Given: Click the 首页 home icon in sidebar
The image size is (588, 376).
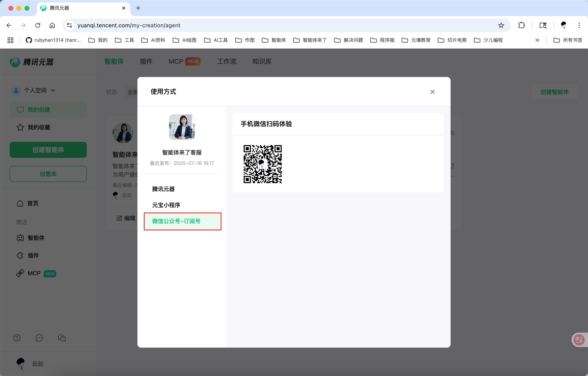Looking at the screenshot, I should point(20,203).
